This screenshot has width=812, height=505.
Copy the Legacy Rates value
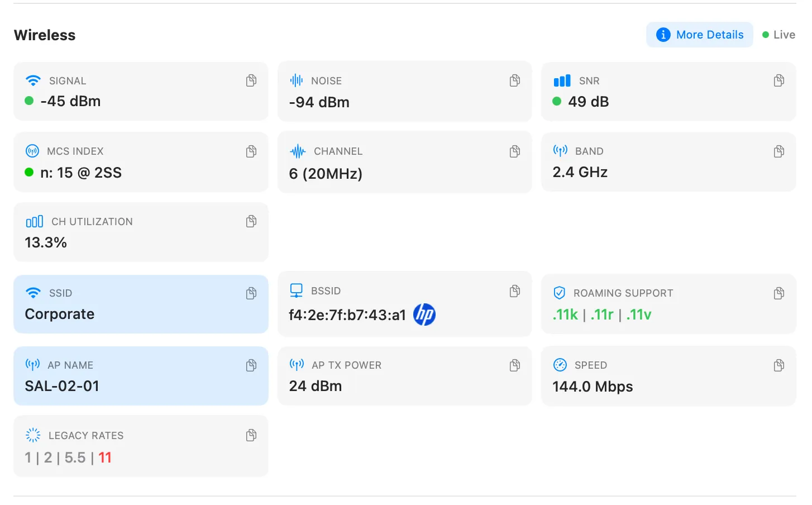tap(251, 435)
